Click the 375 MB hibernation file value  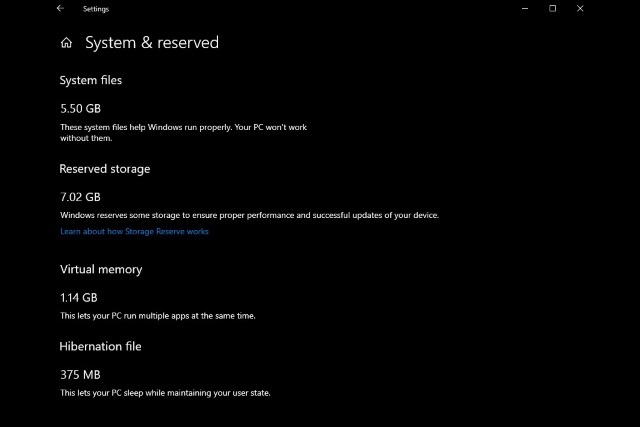[x=79, y=374]
